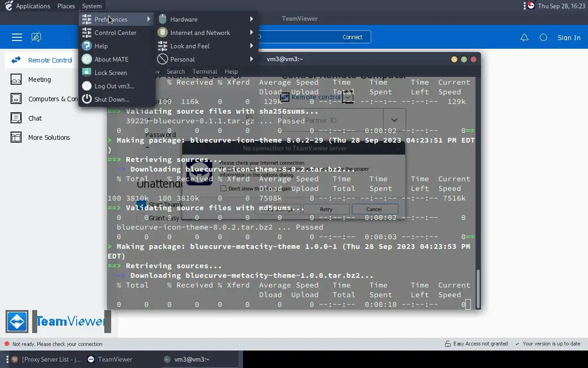
Task: Click Sign In link in TeamViewer
Action: [x=569, y=38]
